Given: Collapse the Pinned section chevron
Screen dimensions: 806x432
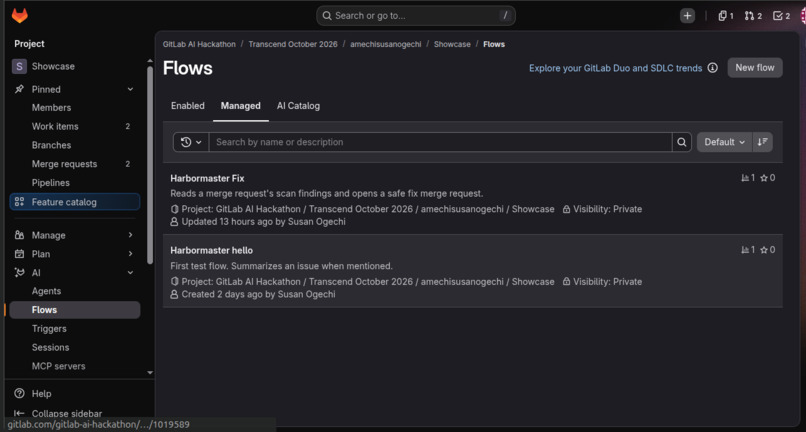Looking at the screenshot, I should [x=130, y=89].
